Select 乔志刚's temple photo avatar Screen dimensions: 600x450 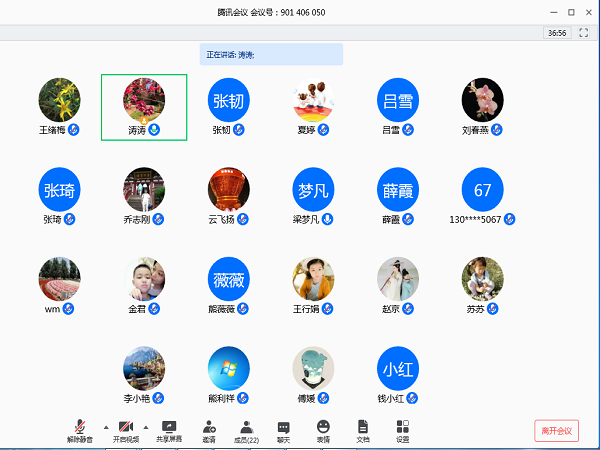click(x=144, y=189)
